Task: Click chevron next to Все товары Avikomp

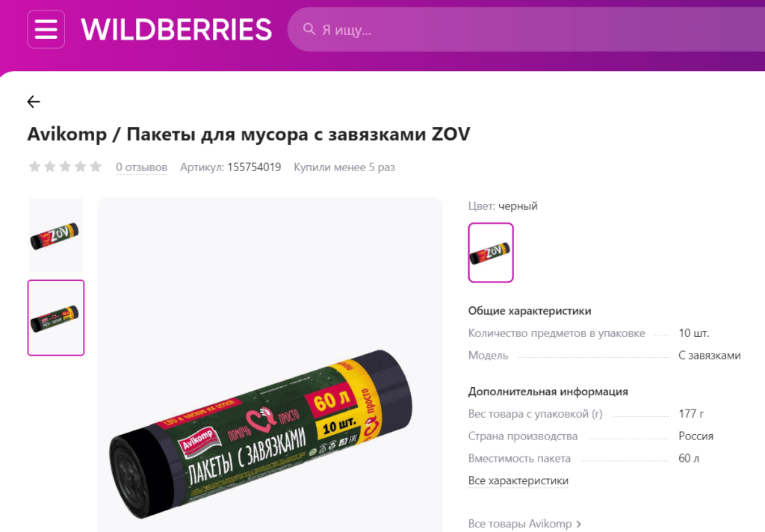Action: (579, 525)
